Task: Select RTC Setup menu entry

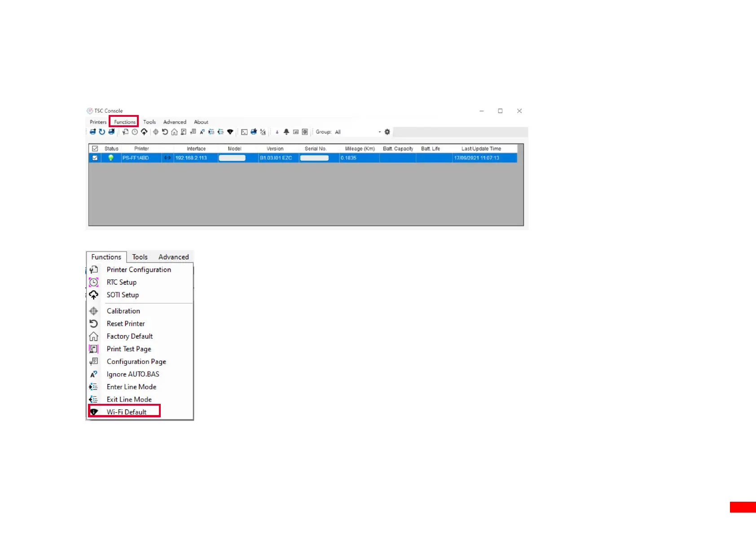Action: point(140,282)
